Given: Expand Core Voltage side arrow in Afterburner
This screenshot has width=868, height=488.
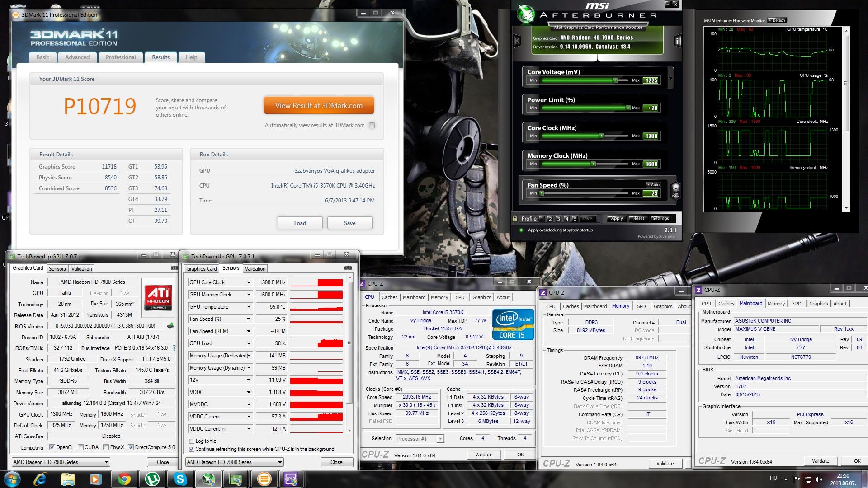Looking at the screenshot, I should pos(671,78).
